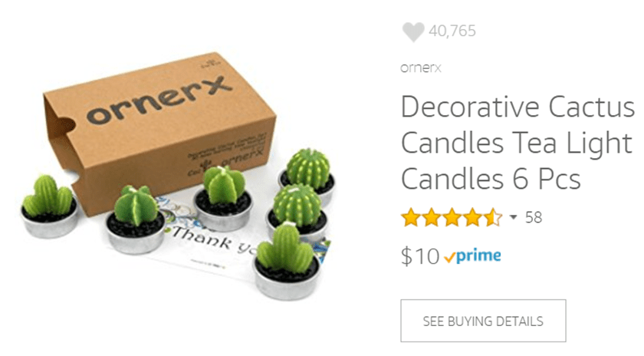Click the ornerx cardboard box in photo
This screenshot has width=644, height=356.
tap(160, 131)
